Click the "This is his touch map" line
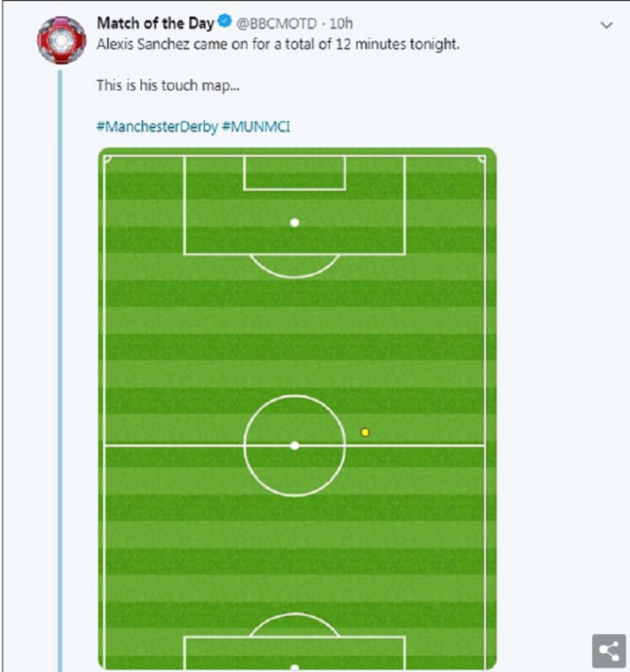Image resolution: width=630 pixels, height=672 pixels. pos(168,85)
